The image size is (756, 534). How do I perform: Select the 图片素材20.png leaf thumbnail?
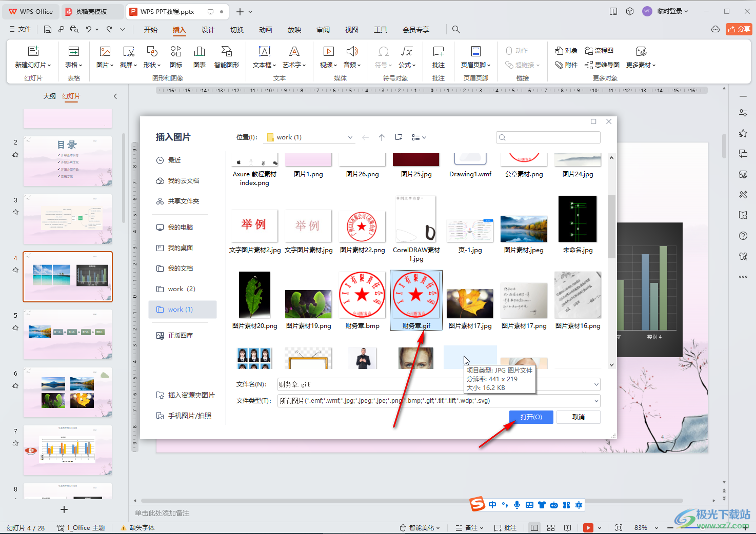[x=254, y=295]
